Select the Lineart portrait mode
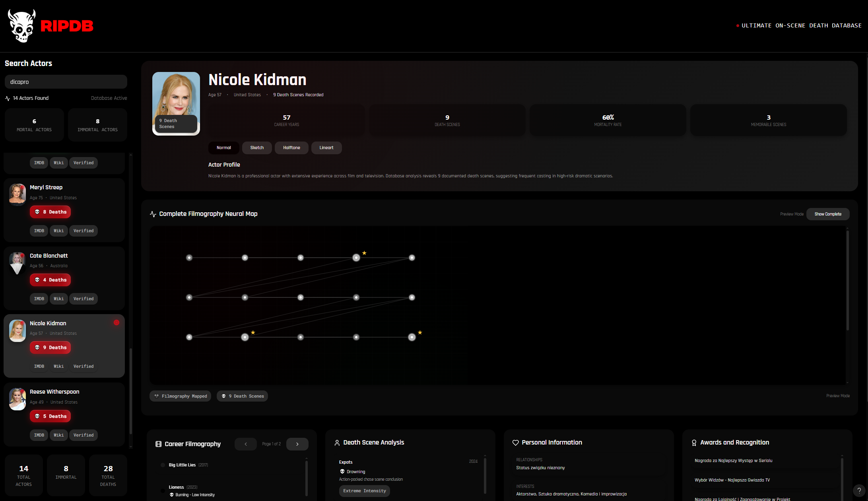 click(x=326, y=148)
